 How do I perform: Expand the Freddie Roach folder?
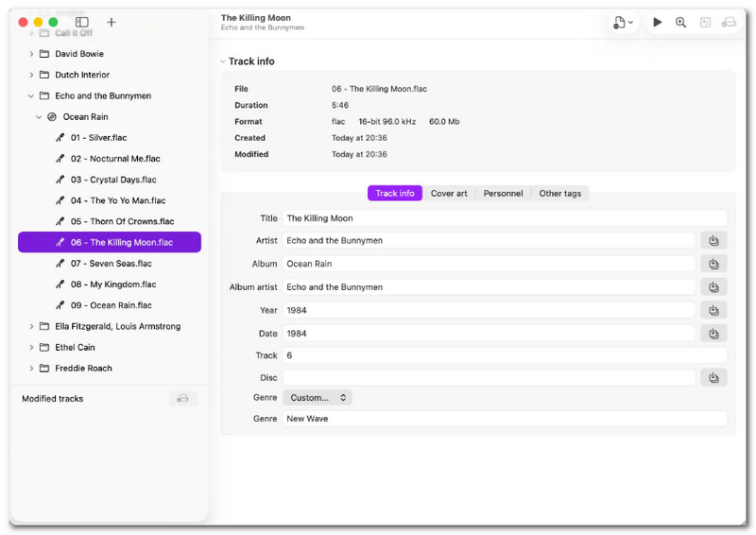pos(31,368)
